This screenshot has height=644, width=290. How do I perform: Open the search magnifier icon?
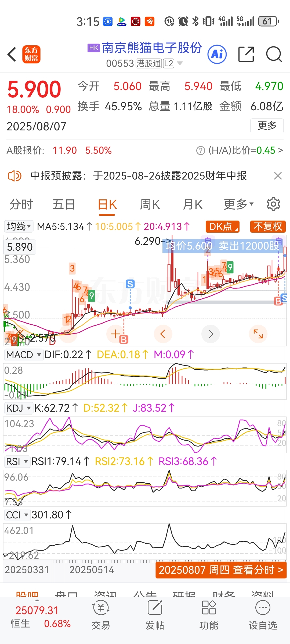(x=274, y=54)
